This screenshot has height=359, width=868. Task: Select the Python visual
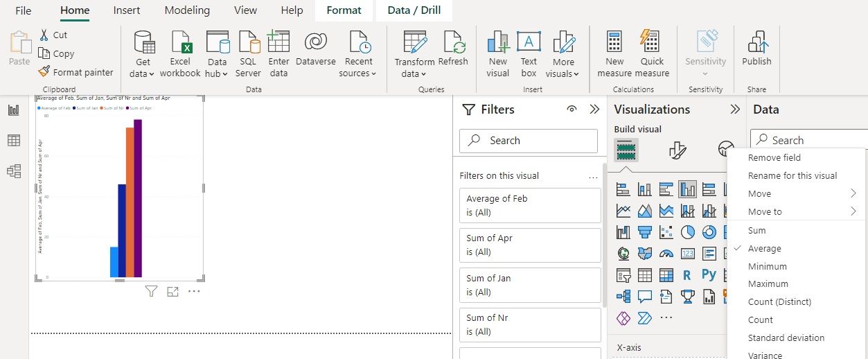[709, 275]
